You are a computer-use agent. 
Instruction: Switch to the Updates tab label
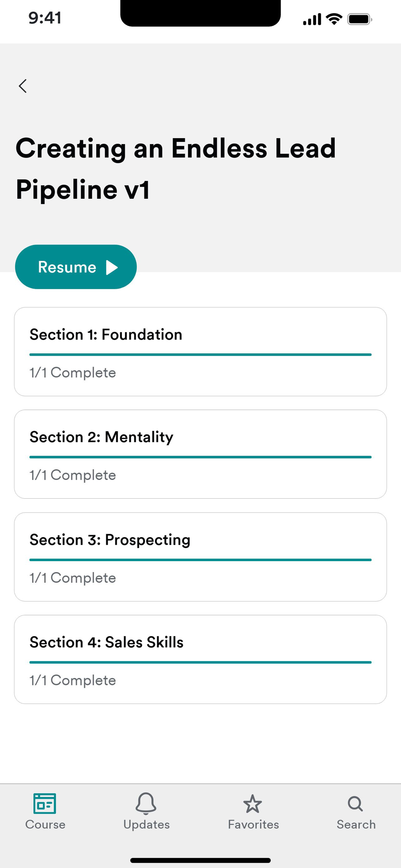tap(146, 825)
